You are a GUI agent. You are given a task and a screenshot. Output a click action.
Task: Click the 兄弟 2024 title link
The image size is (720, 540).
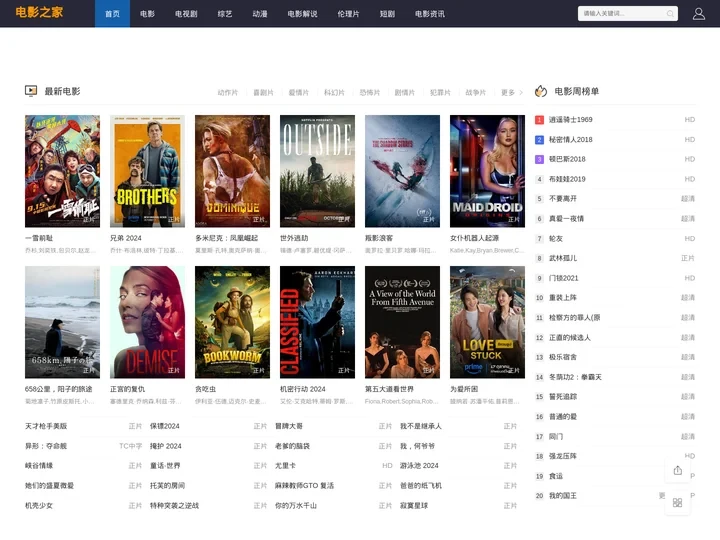(x=126, y=238)
